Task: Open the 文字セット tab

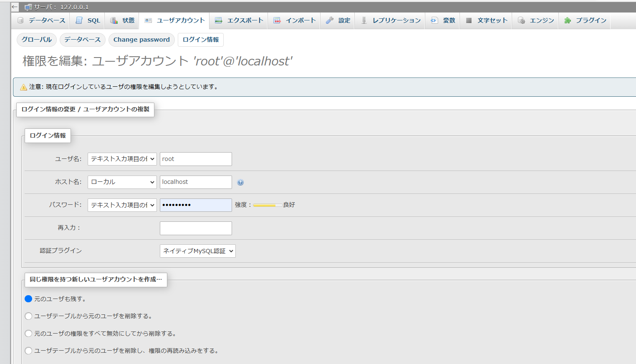Action: [x=486, y=20]
